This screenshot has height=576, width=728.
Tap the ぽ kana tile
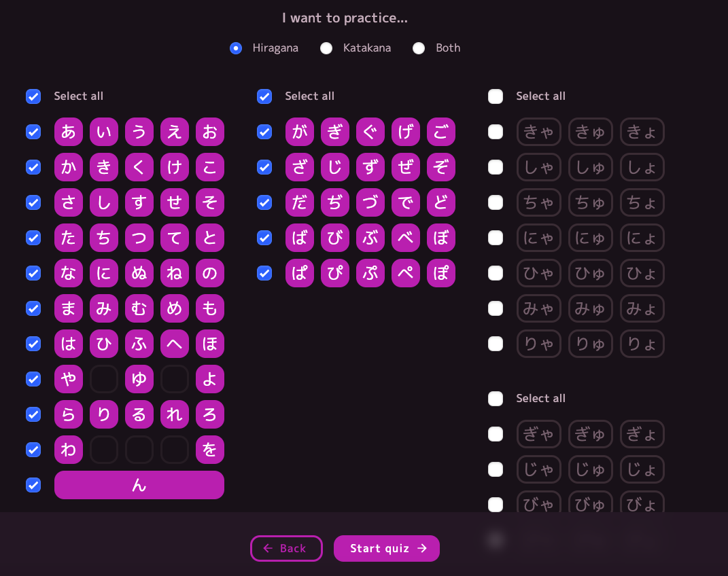(x=441, y=273)
